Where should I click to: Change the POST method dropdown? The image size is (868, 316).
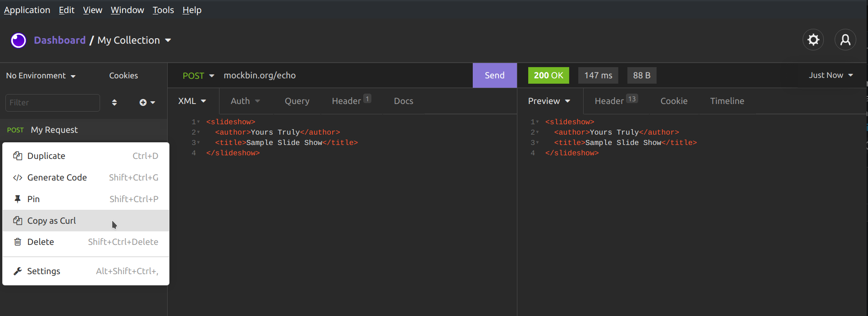click(198, 76)
